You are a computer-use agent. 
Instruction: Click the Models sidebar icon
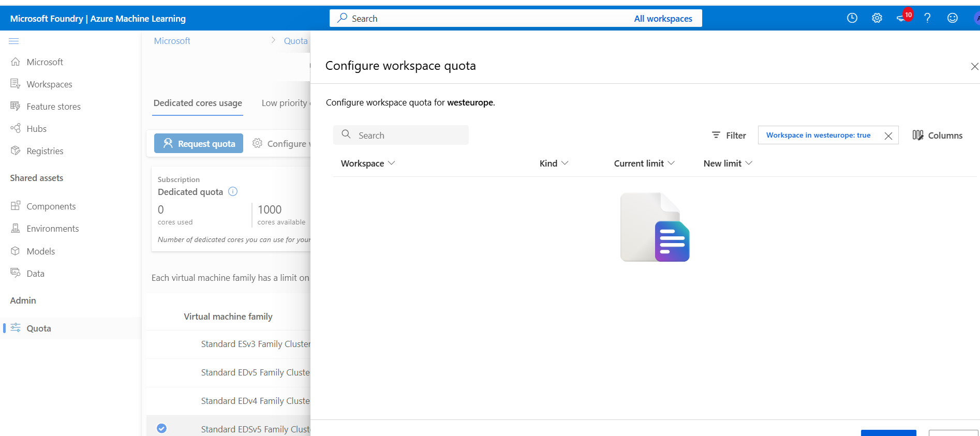click(16, 251)
